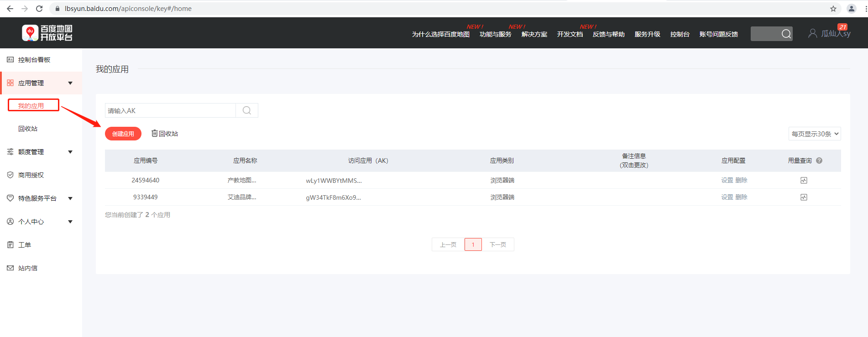
Task: Open 开发文档 in the top navigation
Action: tap(570, 34)
